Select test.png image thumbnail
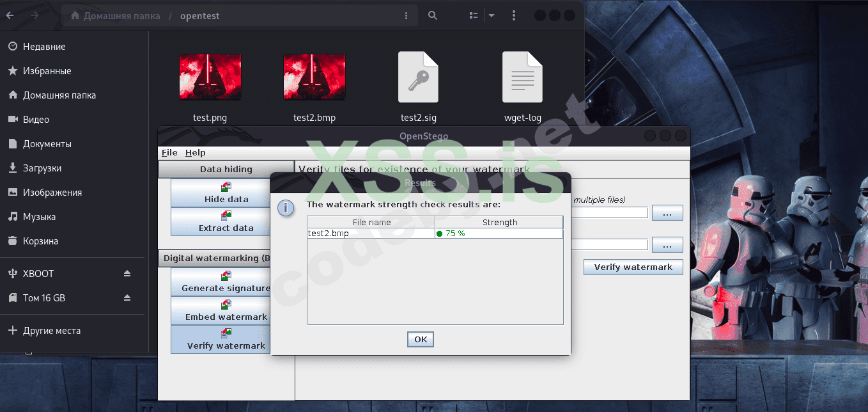 point(210,77)
